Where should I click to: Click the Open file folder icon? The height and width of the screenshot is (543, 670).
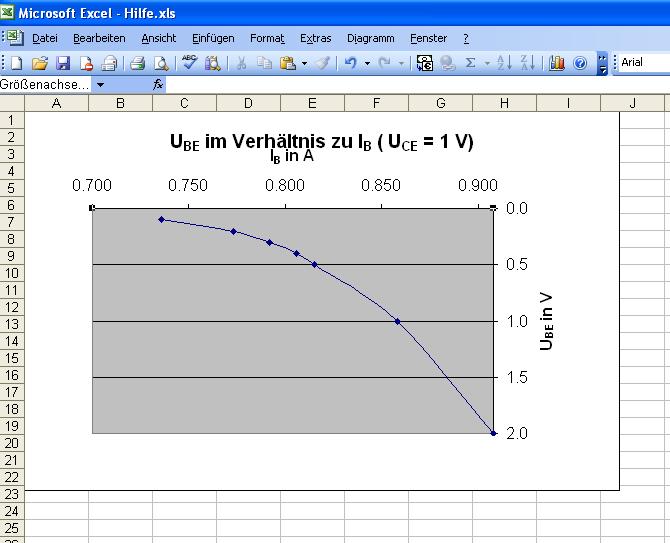pos(40,63)
